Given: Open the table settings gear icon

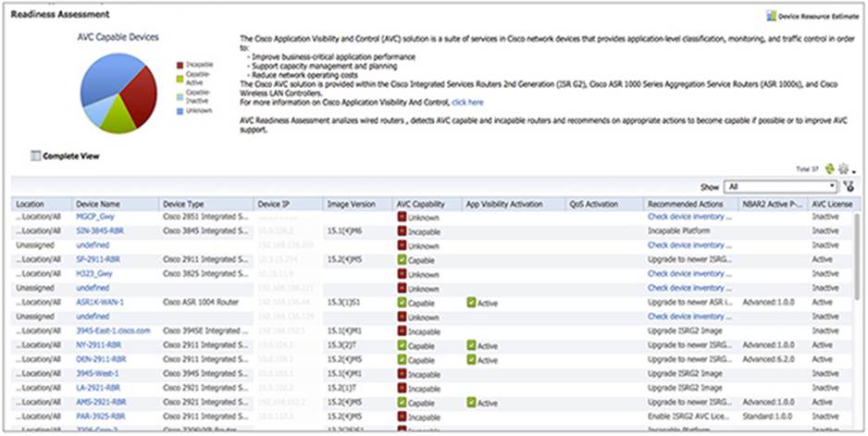Looking at the screenshot, I should pyautogui.click(x=843, y=169).
